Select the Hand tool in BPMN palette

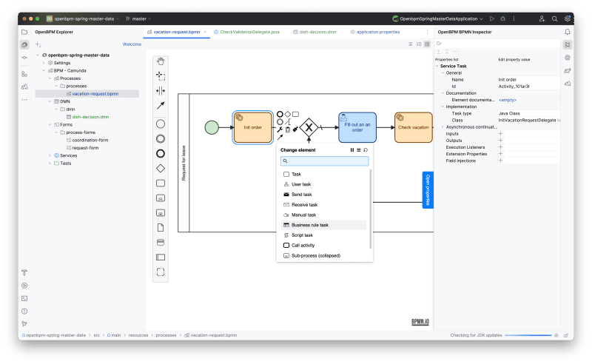click(x=161, y=62)
